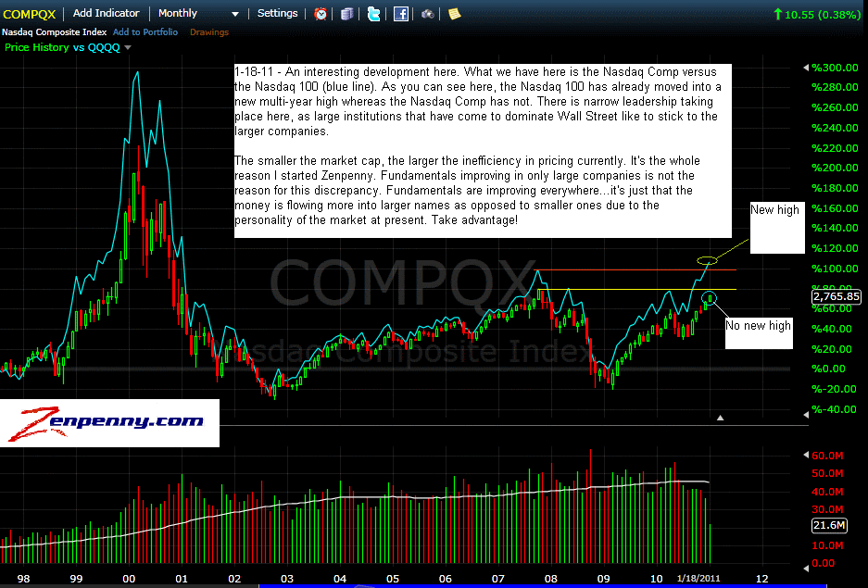The height and width of the screenshot is (588, 868).
Task: Click the white up triangle under the chart
Action: (720, 419)
